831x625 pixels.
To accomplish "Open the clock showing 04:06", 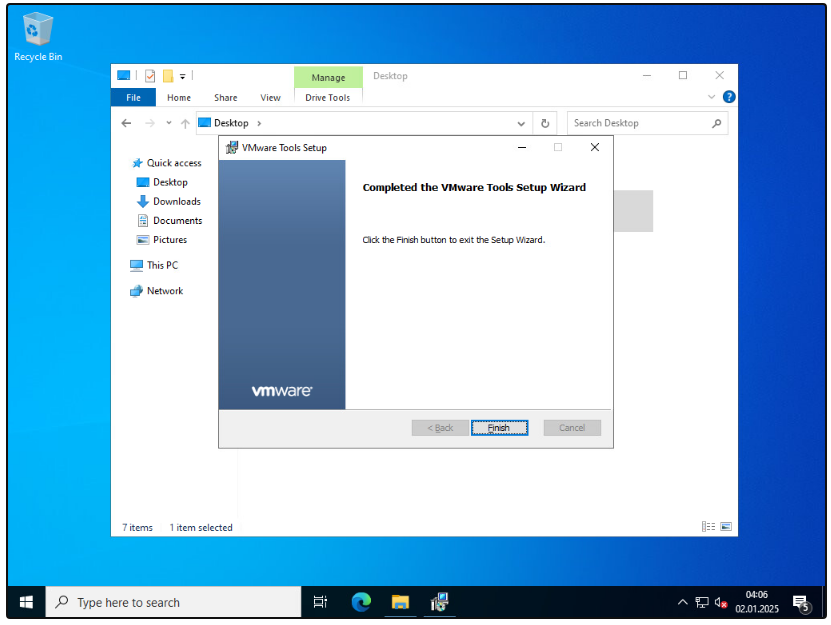I will [757, 602].
